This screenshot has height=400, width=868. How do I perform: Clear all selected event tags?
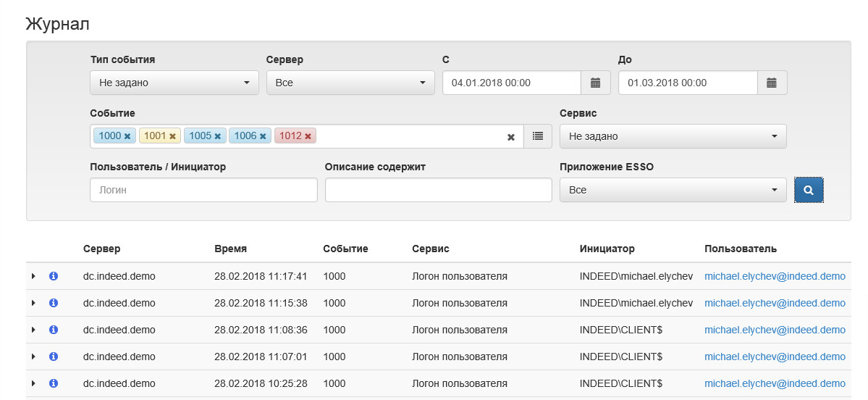(x=510, y=136)
